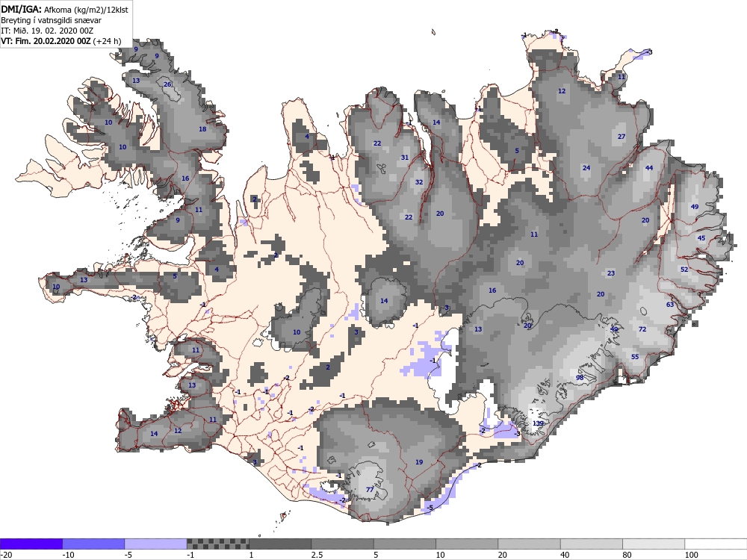
Task: Click the '80' legend scale label
Action: (627, 555)
